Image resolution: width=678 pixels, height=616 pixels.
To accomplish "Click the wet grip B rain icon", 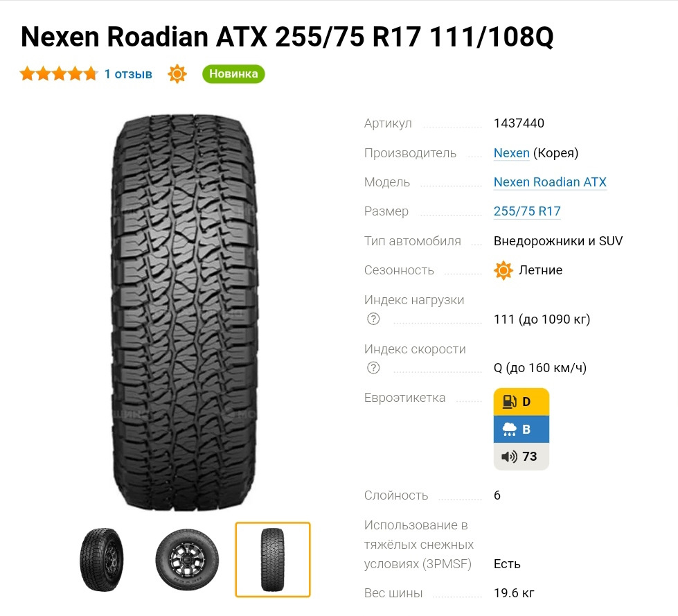I will (509, 429).
